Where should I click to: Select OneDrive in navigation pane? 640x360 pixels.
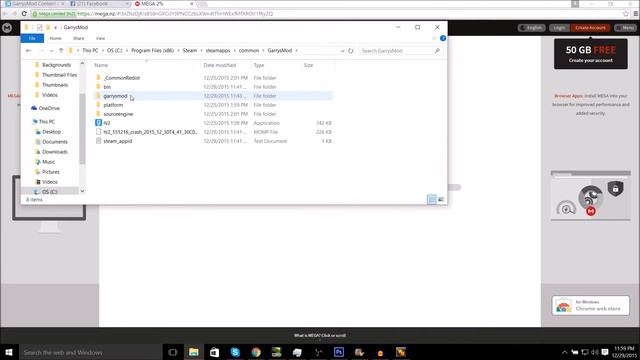49,108
